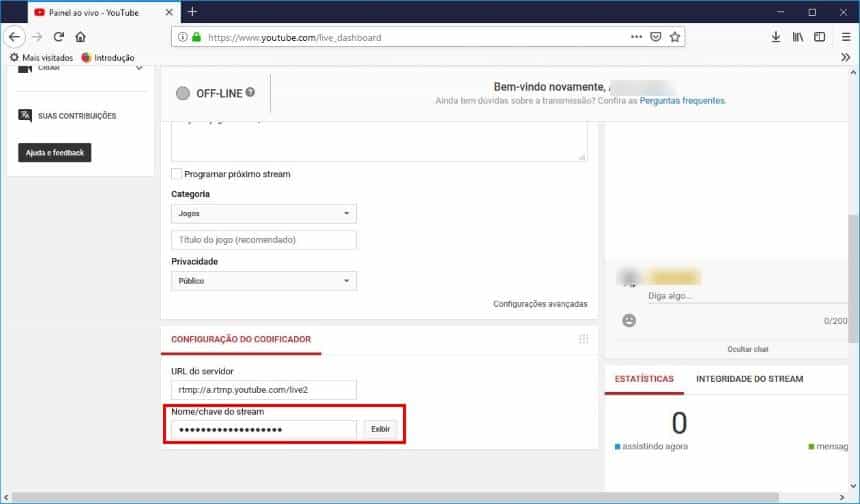Click the Suas Contribuições translate icon
The height and width of the screenshot is (504, 860).
point(25,115)
